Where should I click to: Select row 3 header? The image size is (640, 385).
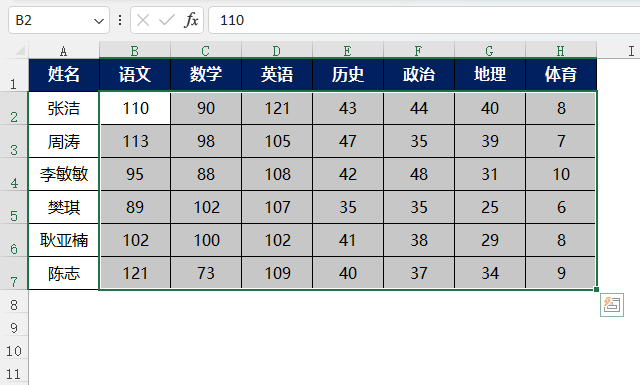click(14, 141)
